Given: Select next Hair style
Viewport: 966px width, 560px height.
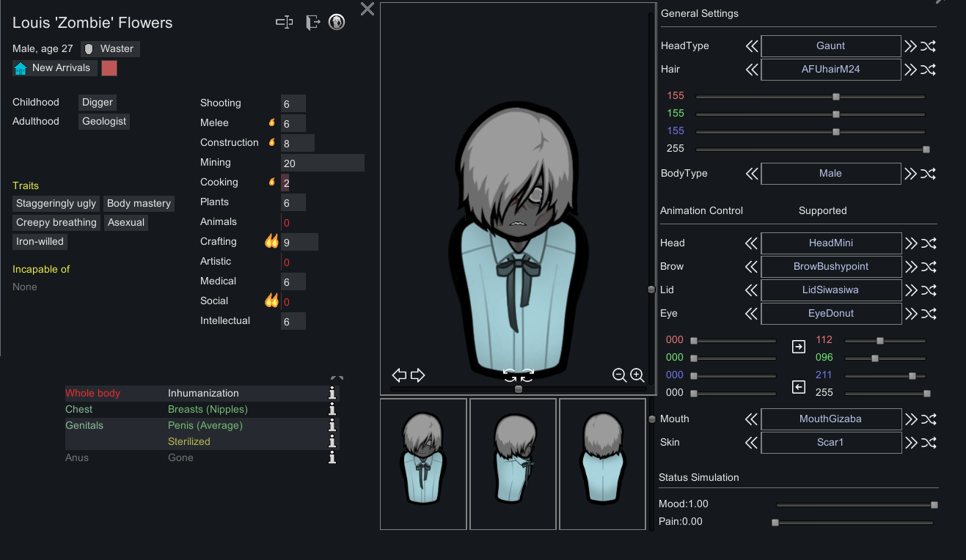Looking at the screenshot, I should 910,70.
